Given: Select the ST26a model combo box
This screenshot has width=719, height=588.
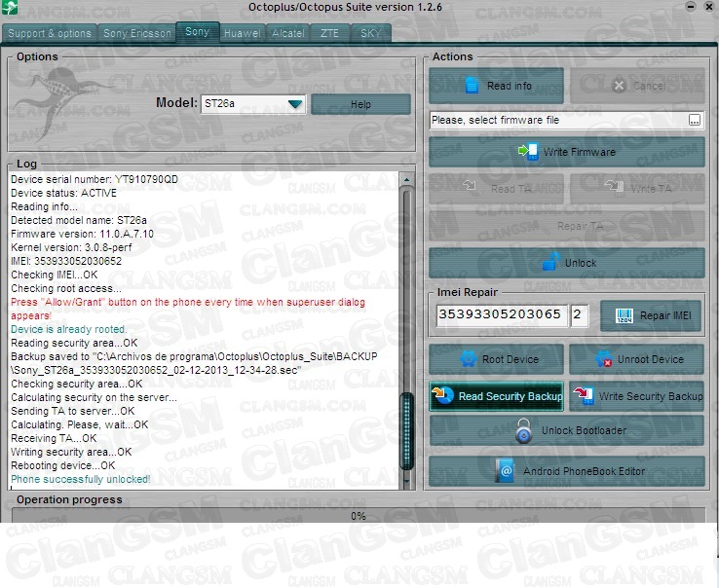Looking at the screenshot, I should (x=253, y=104).
